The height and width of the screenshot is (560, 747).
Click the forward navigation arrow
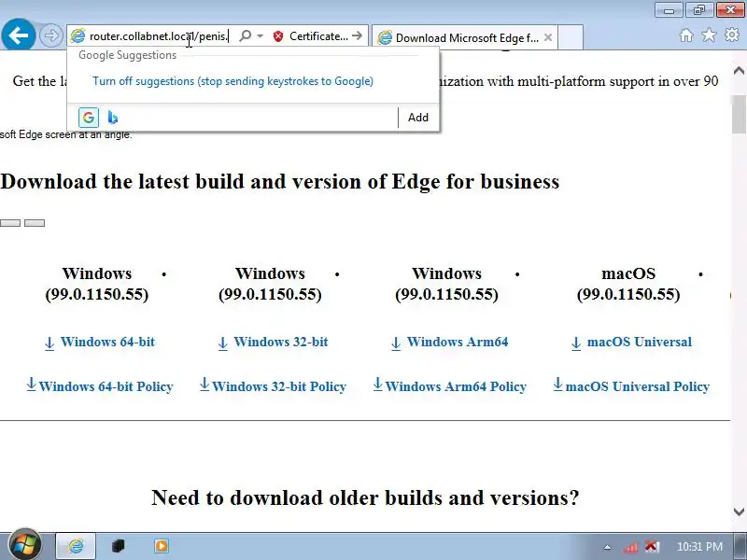pos(50,35)
